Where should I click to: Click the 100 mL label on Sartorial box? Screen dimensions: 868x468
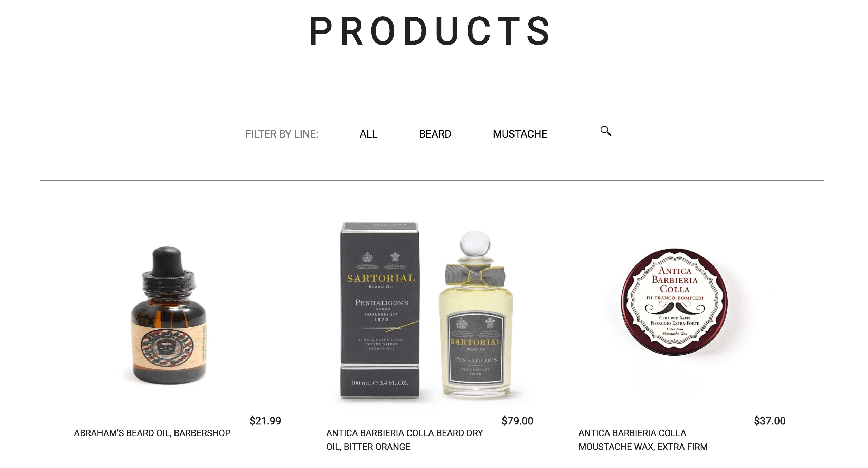(380, 383)
